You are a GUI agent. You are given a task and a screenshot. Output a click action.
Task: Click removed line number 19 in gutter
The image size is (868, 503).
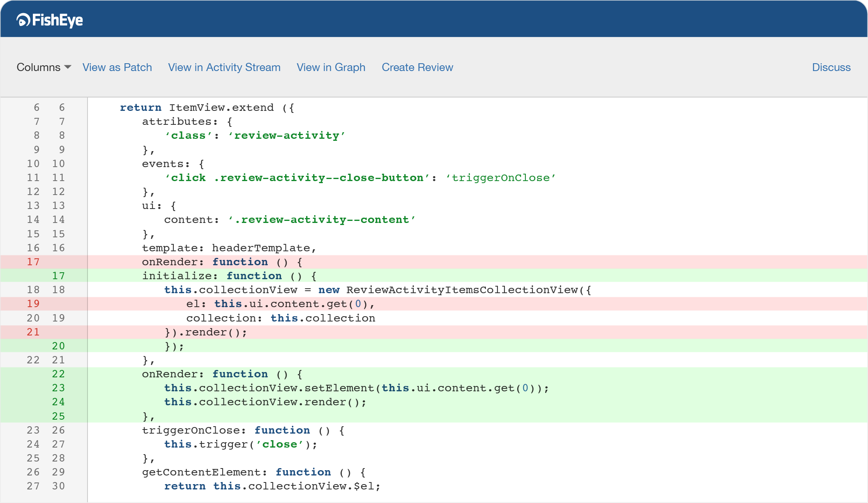pyautogui.click(x=33, y=304)
